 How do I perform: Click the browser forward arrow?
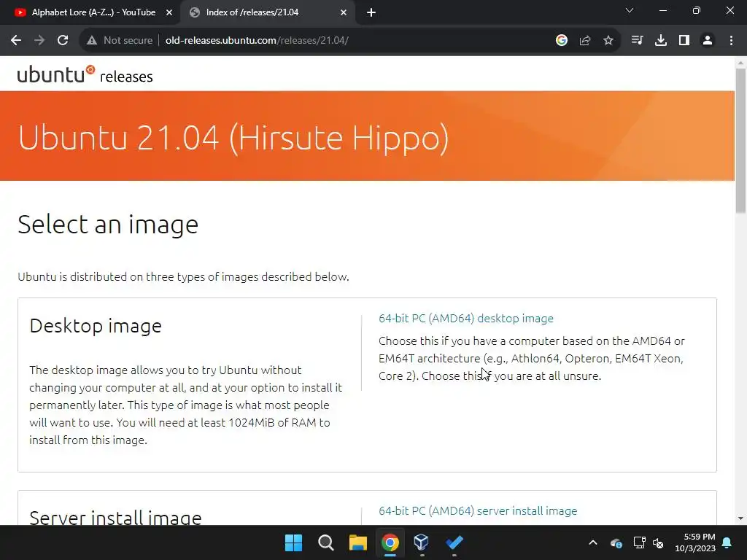(39, 41)
